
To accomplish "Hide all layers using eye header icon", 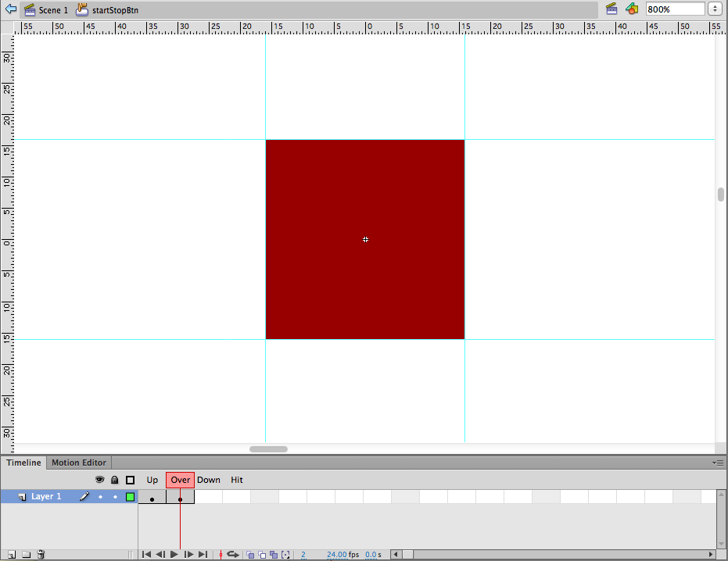I will (x=100, y=480).
